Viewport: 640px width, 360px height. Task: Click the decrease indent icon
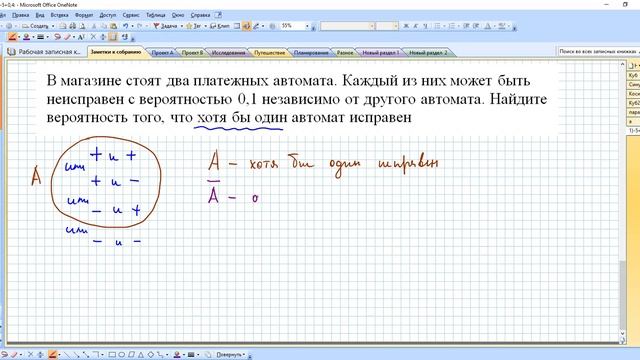[466, 26]
